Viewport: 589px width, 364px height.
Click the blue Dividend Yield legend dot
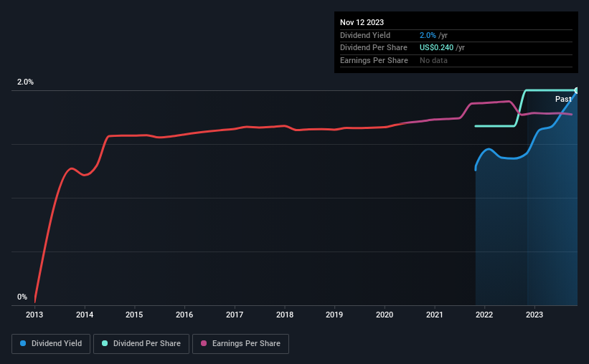(23, 343)
